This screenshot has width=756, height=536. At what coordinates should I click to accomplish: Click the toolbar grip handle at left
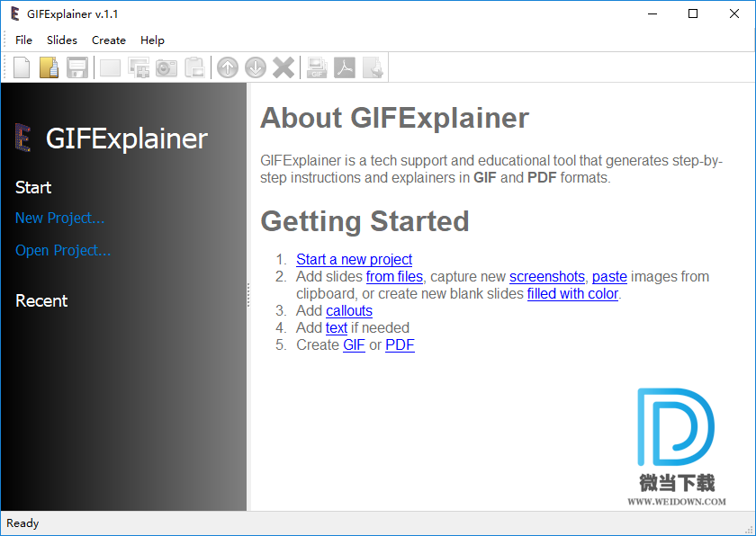(5, 67)
